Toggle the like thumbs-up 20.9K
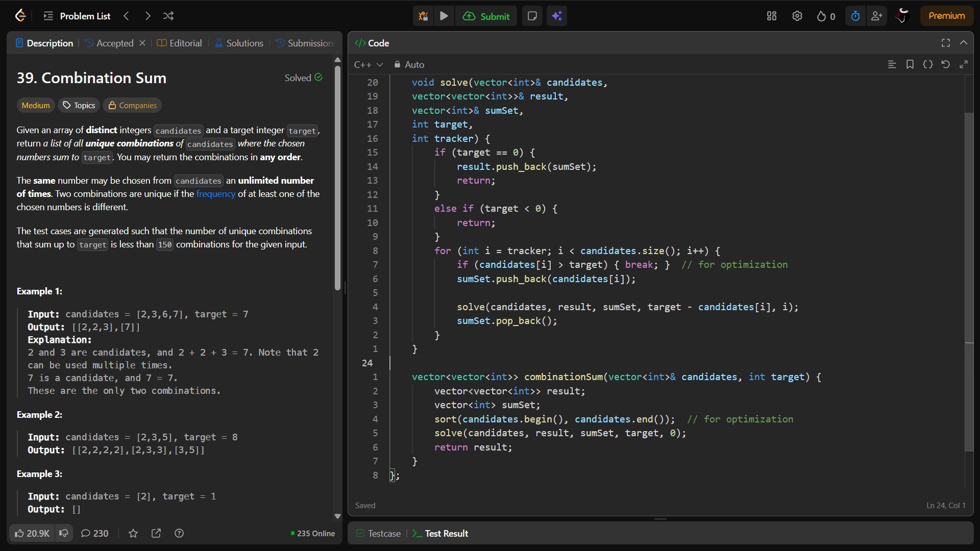Viewport: 980px width, 551px height. (32, 533)
